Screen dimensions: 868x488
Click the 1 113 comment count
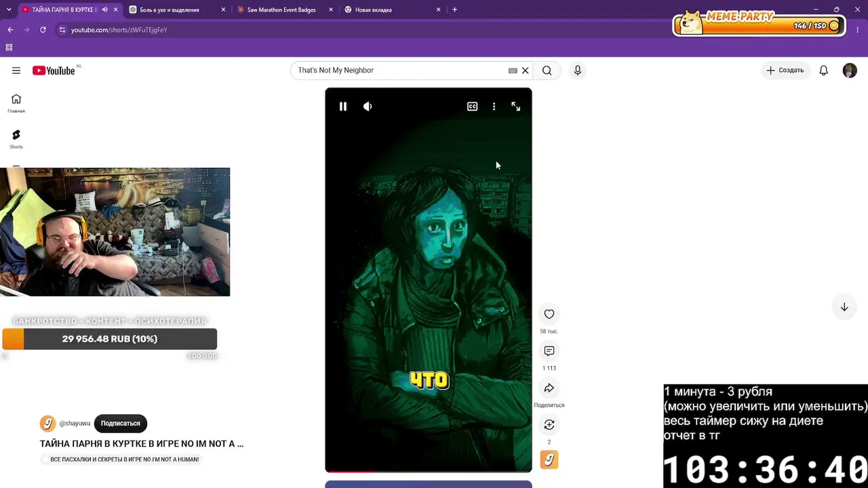tap(549, 368)
